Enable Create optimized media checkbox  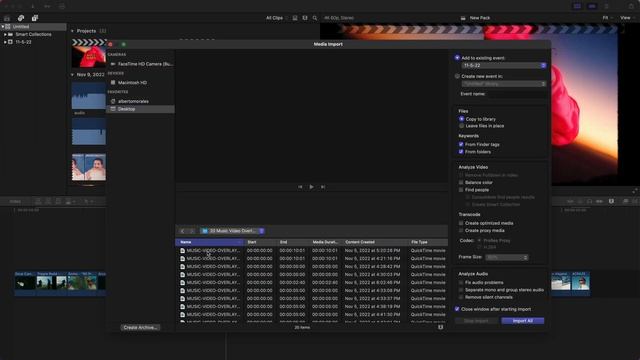[461, 223]
